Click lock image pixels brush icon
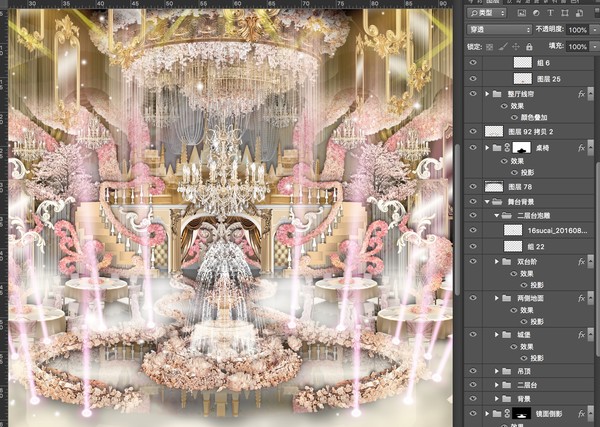This screenshot has width=600, height=427. (503, 47)
